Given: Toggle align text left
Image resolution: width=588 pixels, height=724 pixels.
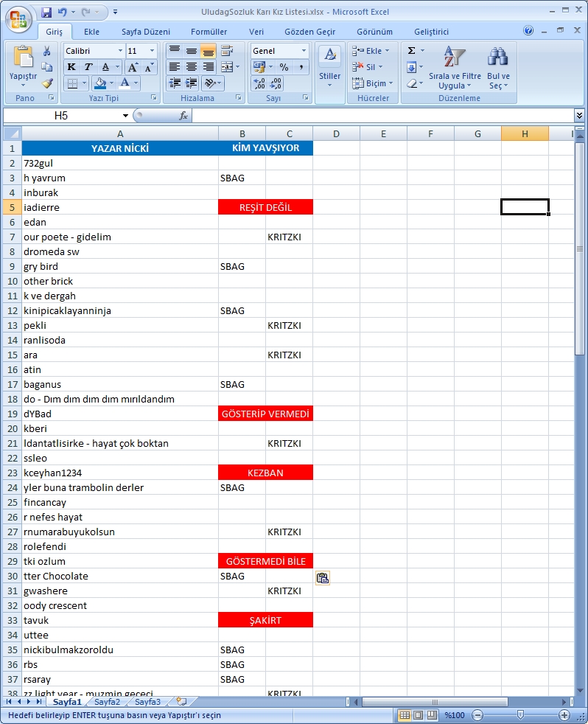Looking at the screenshot, I should [x=175, y=67].
